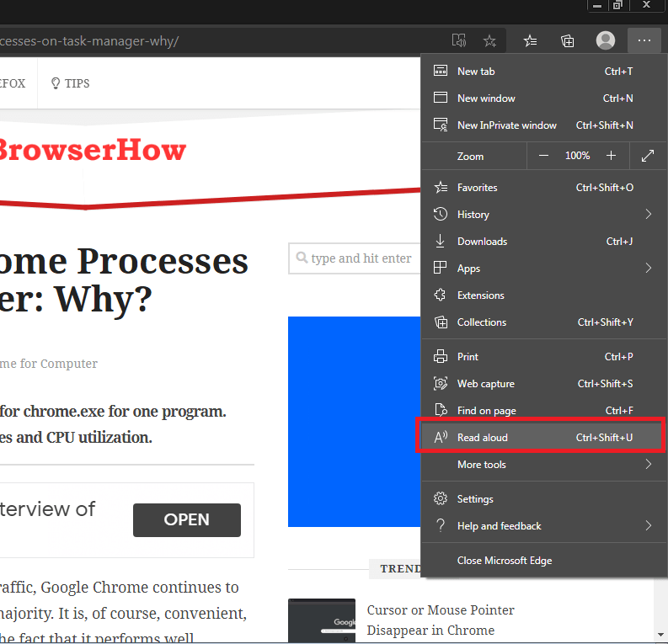Screen dimensions: 668x644
Task: Click the lightbulb icon beside TIPS
Action: (56, 83)
